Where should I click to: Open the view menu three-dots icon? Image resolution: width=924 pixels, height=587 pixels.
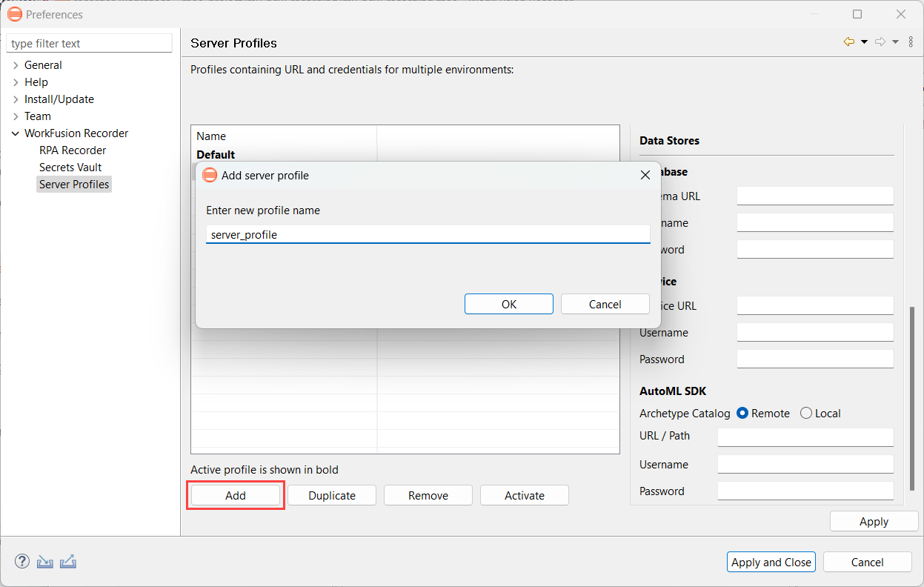click(x=911, y=42)
